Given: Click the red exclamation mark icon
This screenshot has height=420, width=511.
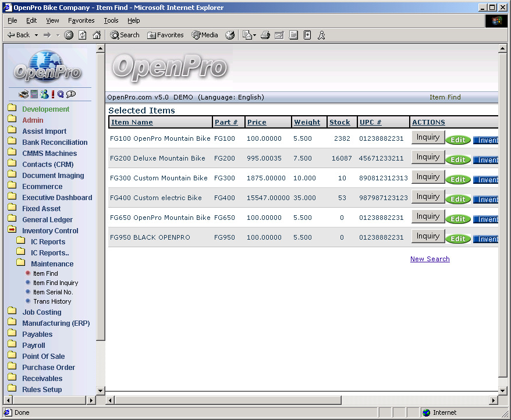Looking at the screenshot, I should pyautogui.click(x=52, y=94).
